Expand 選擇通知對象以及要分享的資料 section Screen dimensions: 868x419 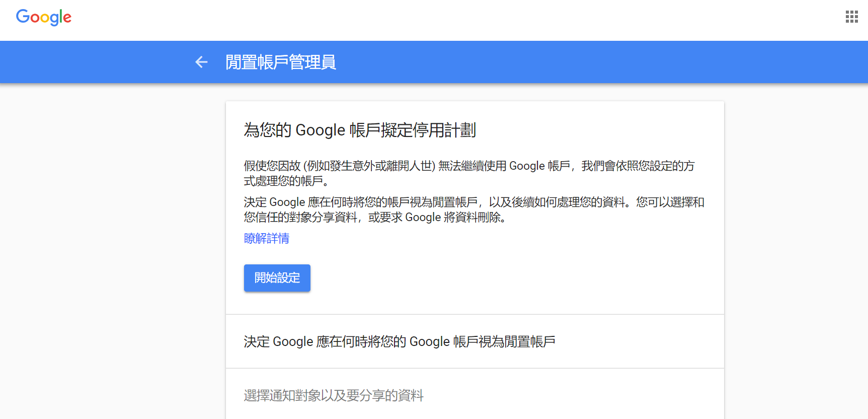pos(475,395)
